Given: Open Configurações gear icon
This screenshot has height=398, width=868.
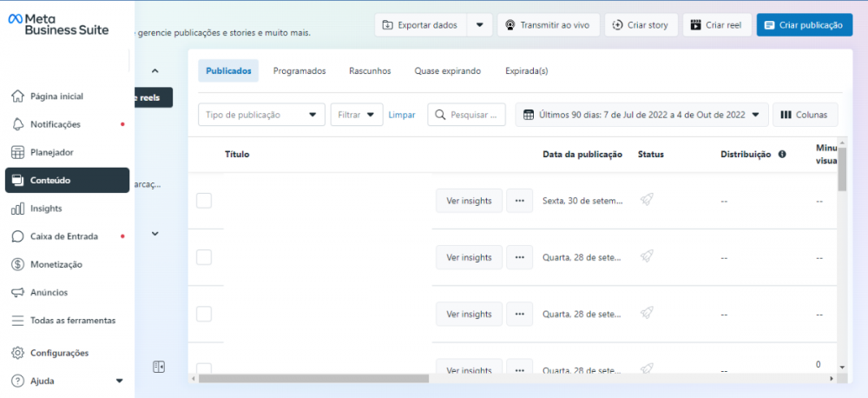Looking at the screenshot, I should pyautogui.click(x=17, y=353).
